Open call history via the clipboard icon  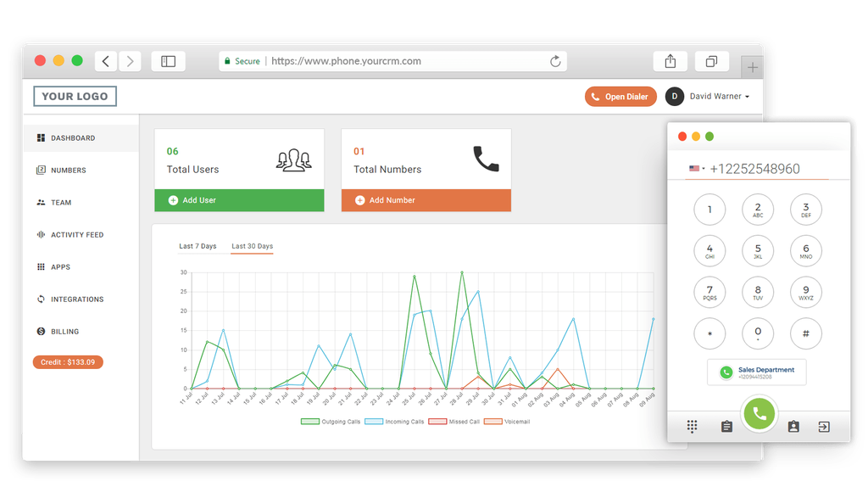pyautogui.click(x=726, y=426)
